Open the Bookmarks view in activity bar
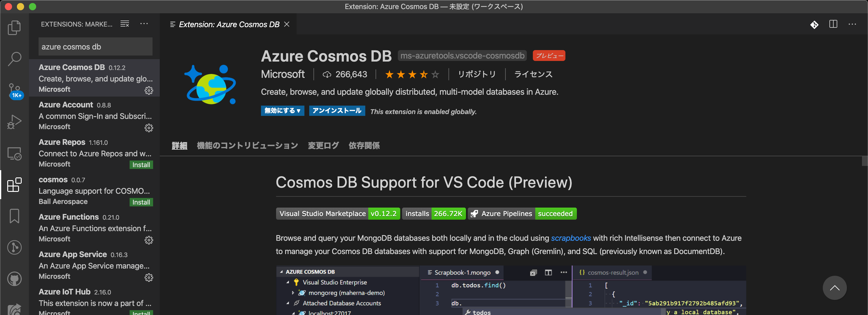868x315 pixels. pyautogui.click(x=14, y=216)
